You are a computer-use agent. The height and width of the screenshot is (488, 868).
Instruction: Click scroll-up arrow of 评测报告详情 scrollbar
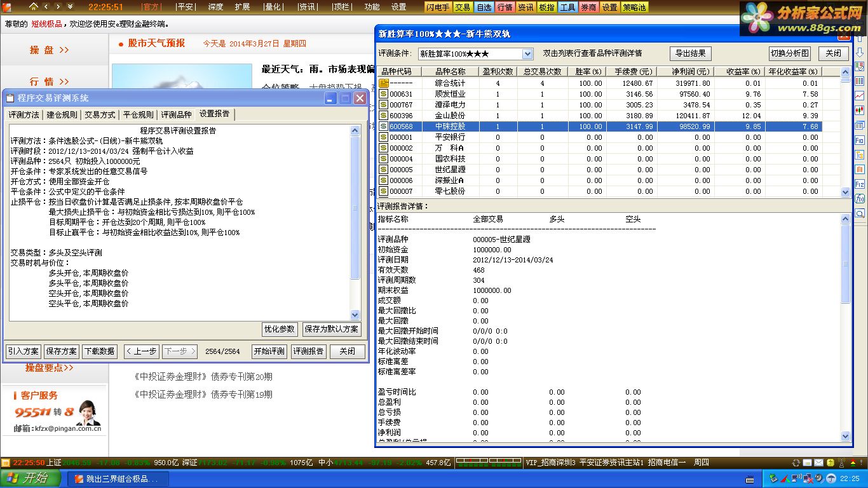845,219
